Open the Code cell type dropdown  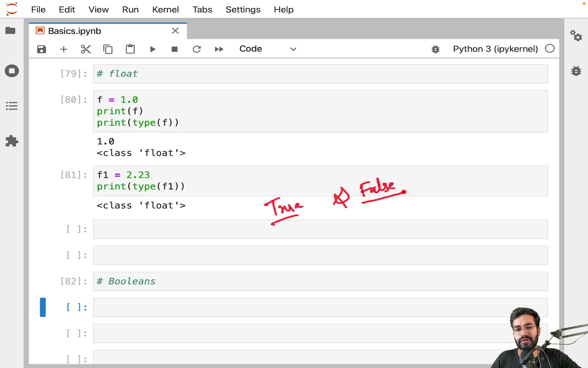coord(268,49)
